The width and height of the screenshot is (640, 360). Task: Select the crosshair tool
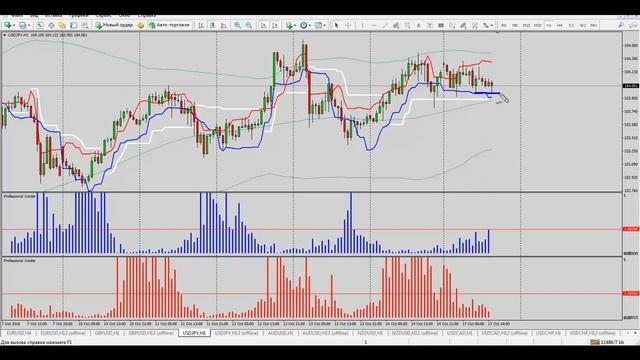click(x=348, y=25)
